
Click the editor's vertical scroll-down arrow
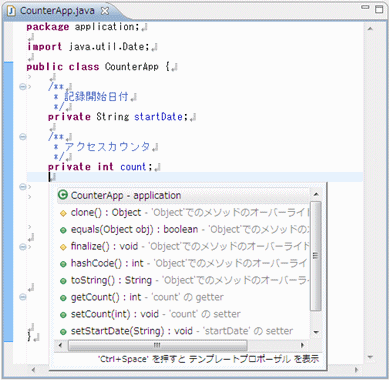tap(370, 357)
